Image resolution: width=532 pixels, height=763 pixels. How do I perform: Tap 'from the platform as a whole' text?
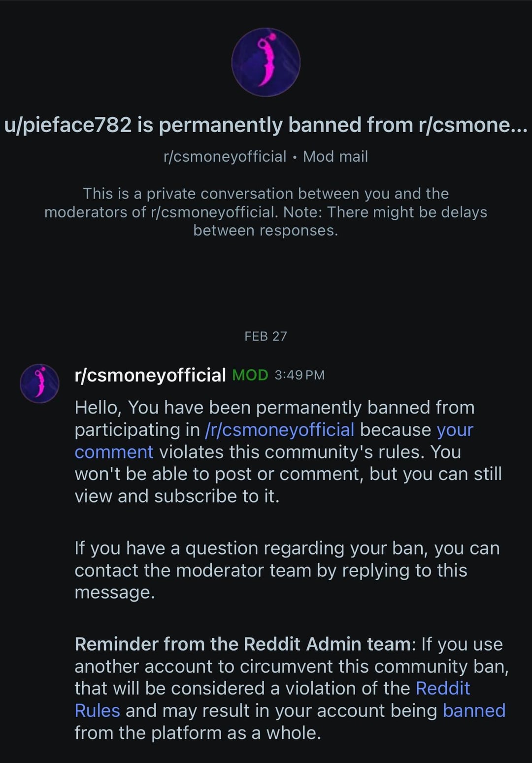point(198,733)
